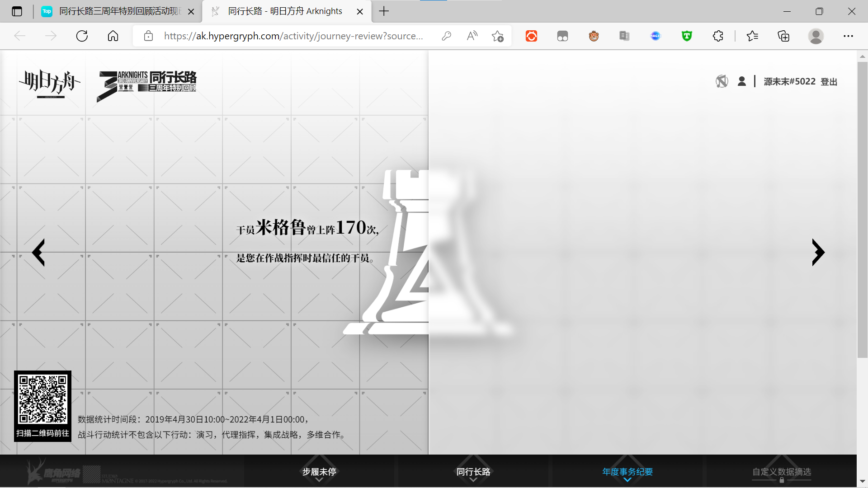Toggle the sound mute icon
Screen dimensions: 868x488
pos(722,81)
